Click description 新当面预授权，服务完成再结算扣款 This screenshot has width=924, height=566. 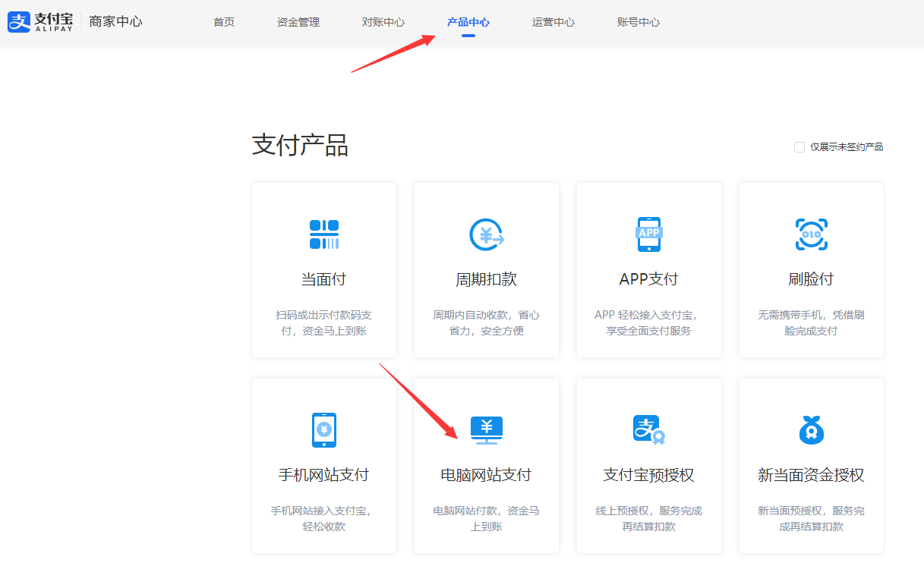(811, 518)
